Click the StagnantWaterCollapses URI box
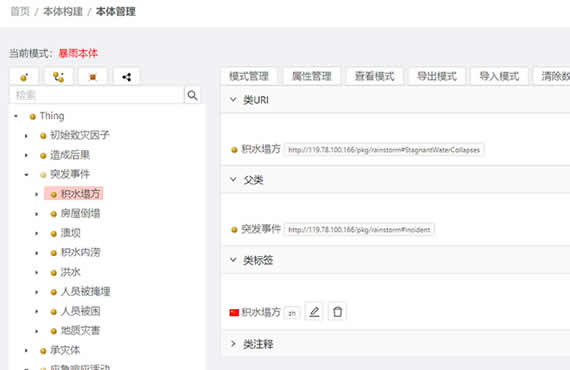This screenshot has height=370, width=570. (x=384, y=149)
